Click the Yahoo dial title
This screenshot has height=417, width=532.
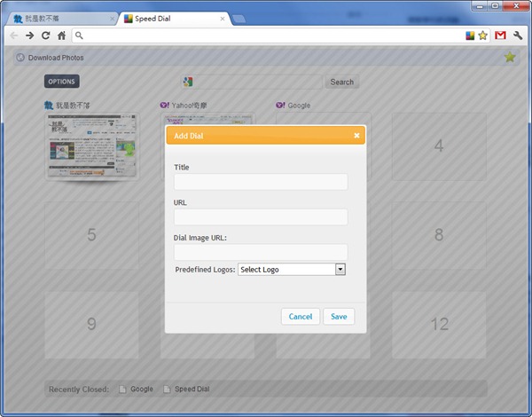[x=189, y=106]
